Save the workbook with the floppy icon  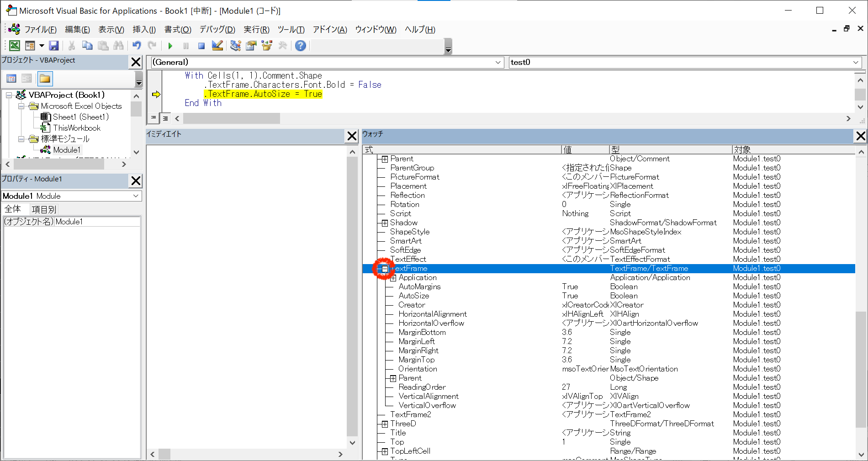click(54, 45)
